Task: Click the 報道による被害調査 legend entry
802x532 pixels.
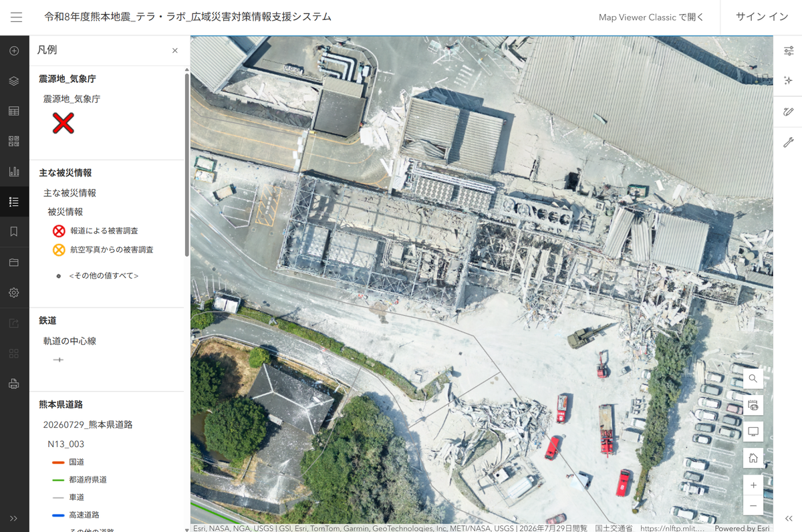Action: [x=104, y=231]
